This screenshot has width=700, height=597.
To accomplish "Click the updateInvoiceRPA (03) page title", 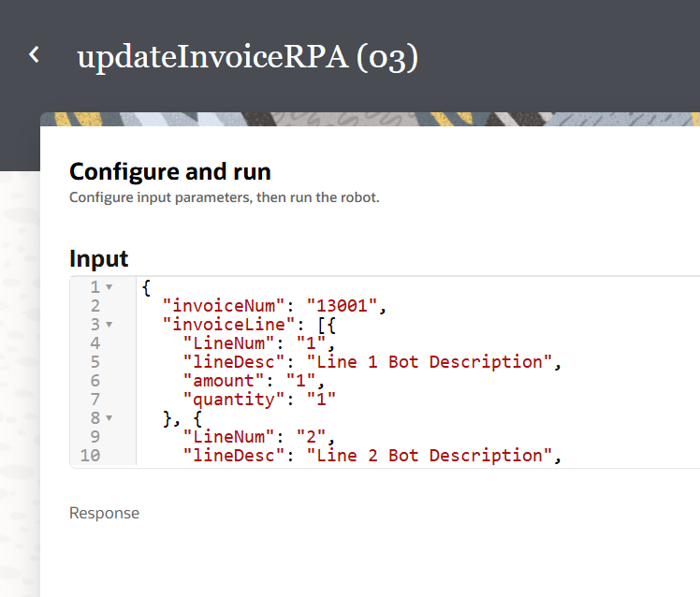I will click(247, 57).
